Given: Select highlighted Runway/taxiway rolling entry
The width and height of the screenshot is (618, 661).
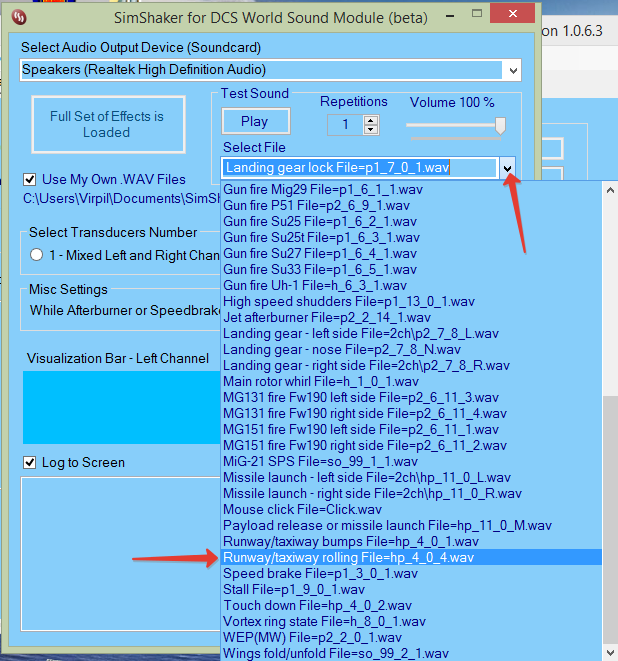Looking at the screenshot, I should [x=411, y=558].
